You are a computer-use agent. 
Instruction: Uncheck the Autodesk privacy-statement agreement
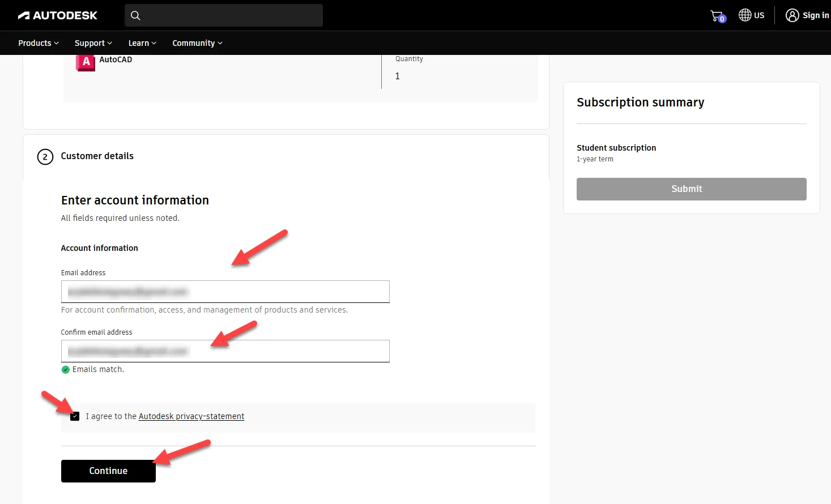tap(74, 416)
